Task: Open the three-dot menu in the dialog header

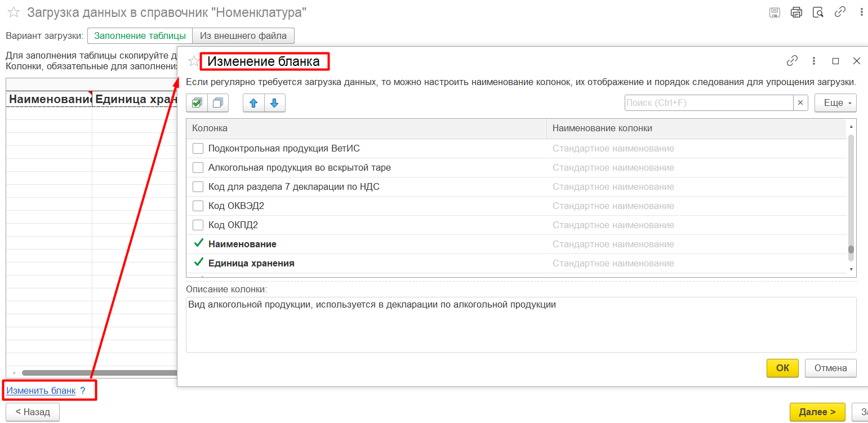Action: point(814,60)
